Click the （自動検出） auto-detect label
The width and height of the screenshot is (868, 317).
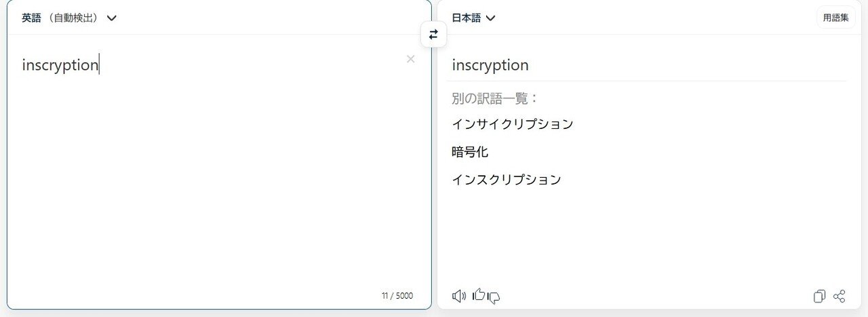73,18
